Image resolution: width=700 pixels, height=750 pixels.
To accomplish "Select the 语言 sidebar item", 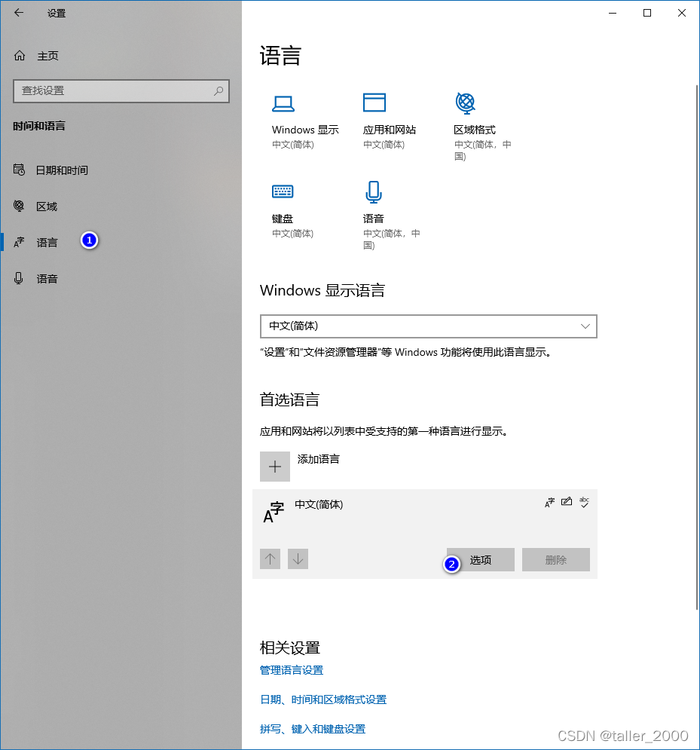I will point(121,243).
